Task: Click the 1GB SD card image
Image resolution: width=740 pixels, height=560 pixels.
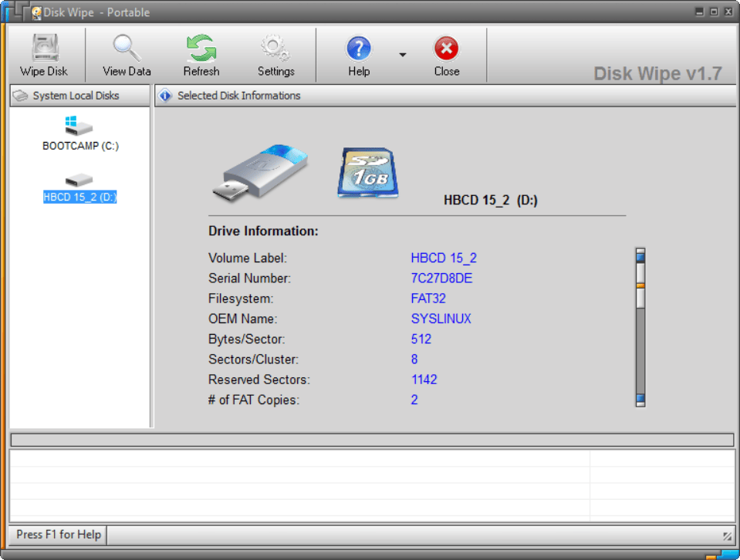Action: point(367,173)
